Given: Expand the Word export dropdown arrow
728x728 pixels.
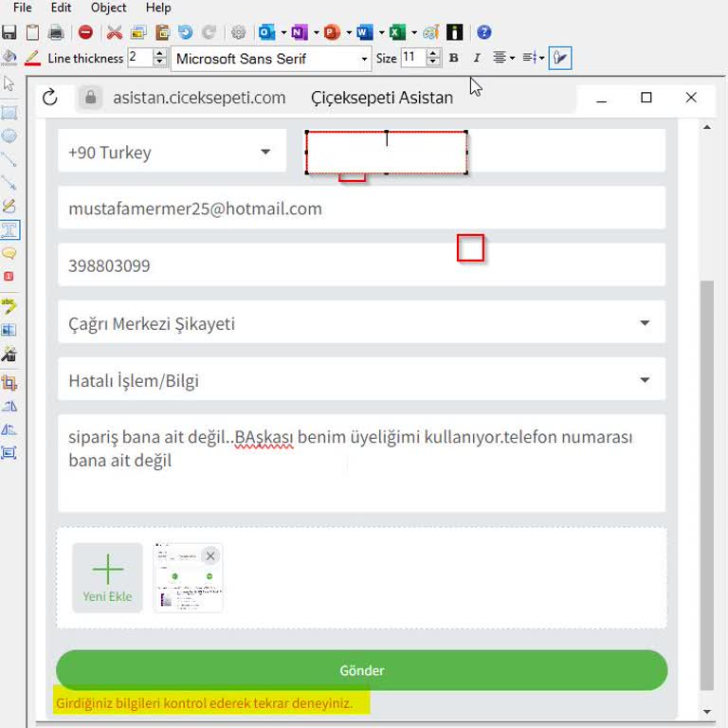Looking at the screenshot, I should [x=382, y=32].
